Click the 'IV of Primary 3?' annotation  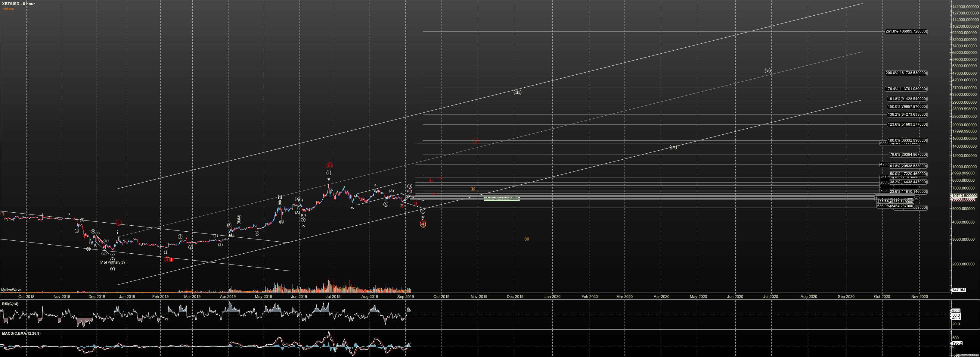click(x=112, y=263)
